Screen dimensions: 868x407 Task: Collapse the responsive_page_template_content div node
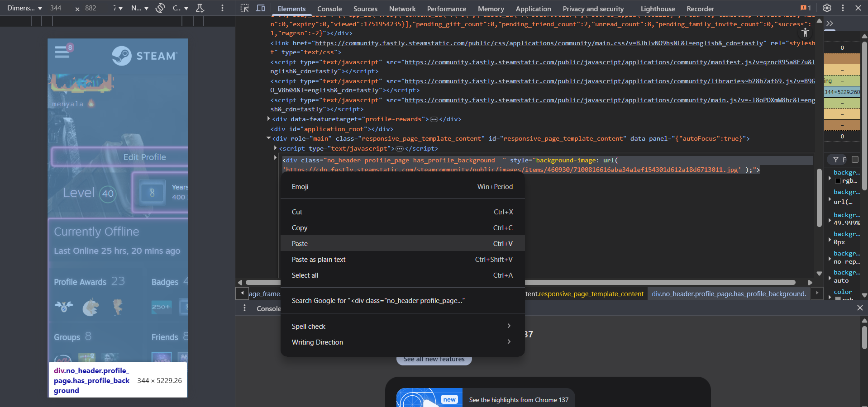pyautogui.click(x=269, y=138)
